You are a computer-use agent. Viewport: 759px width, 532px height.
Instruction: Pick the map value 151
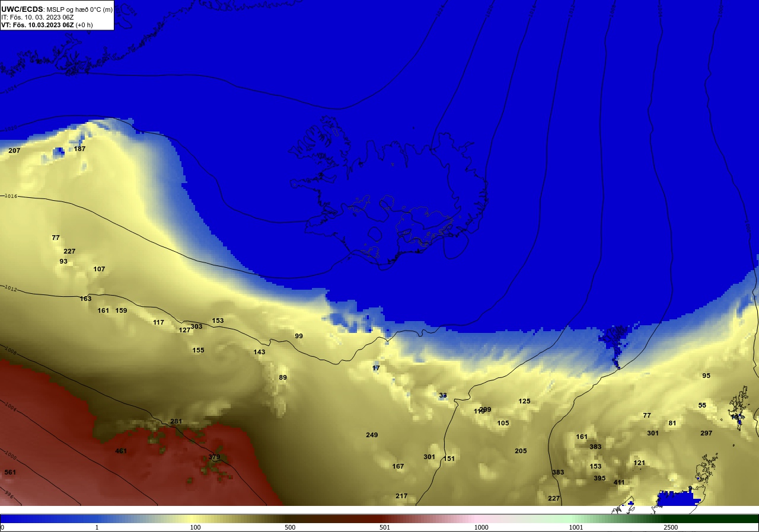[x=449, y=459]
